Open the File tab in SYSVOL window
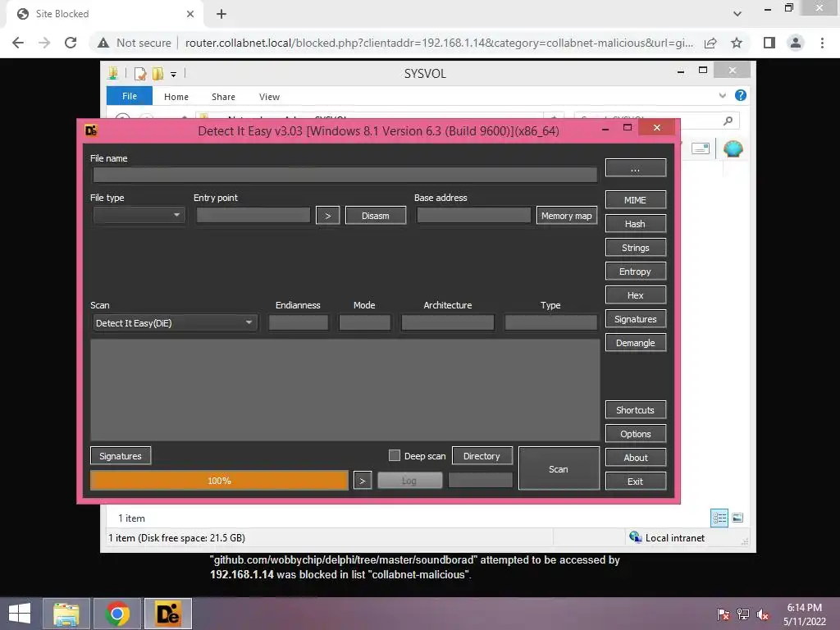This screenshot has width=840, height=630. (130, 96)
